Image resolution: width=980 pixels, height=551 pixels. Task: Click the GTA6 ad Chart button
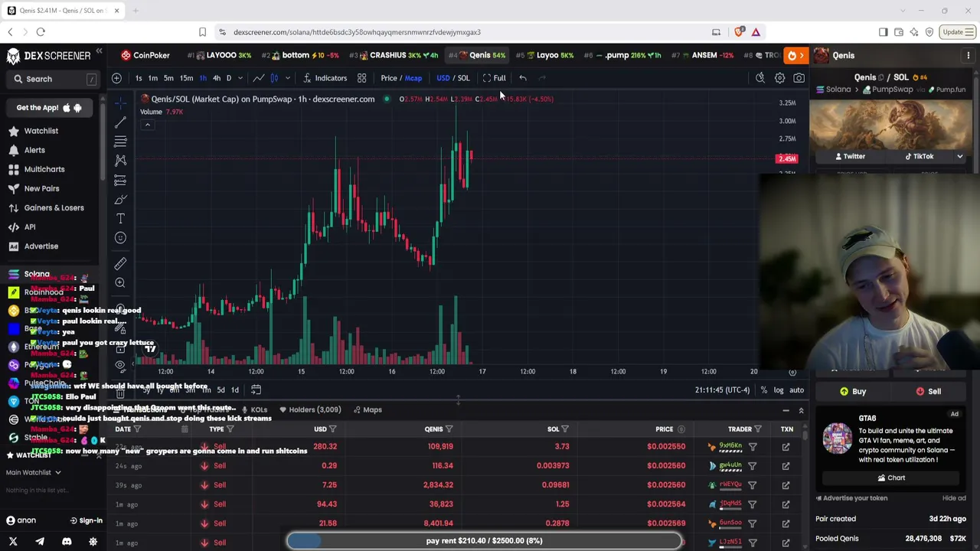point(891,478)
